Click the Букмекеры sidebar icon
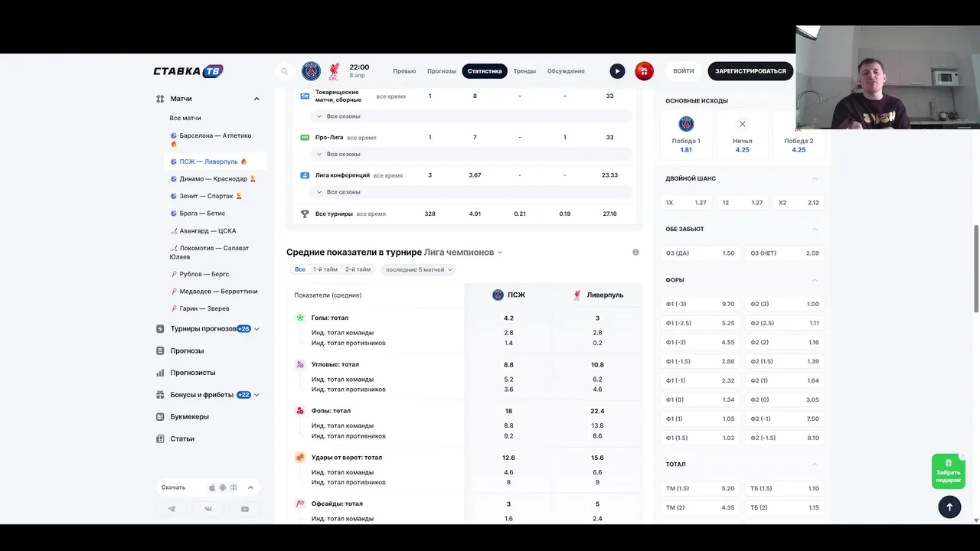This screenshot has width=980, height=551. 160,417
